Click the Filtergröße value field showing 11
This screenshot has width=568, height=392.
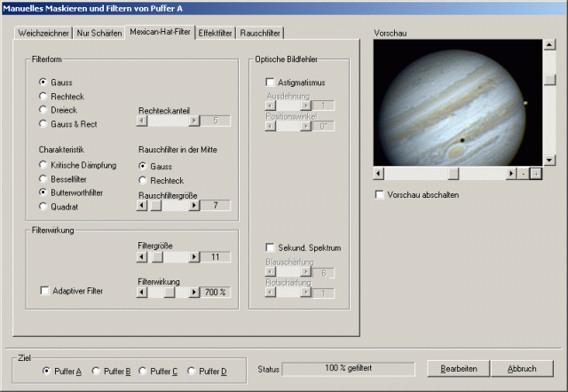click(216, 257)
